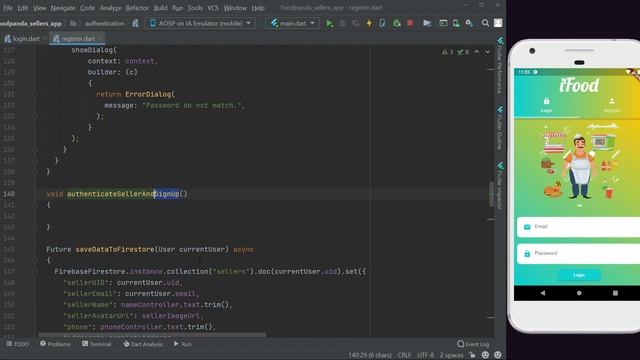Click the green bug attach debugger icon
The image size is (640, 360).
396,24
